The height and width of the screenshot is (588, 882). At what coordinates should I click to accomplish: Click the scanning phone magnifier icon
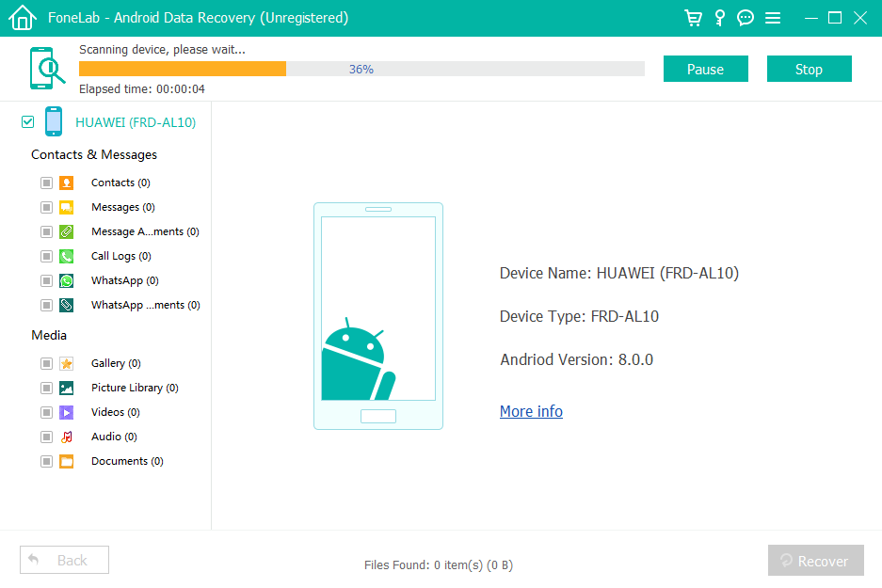47,69
